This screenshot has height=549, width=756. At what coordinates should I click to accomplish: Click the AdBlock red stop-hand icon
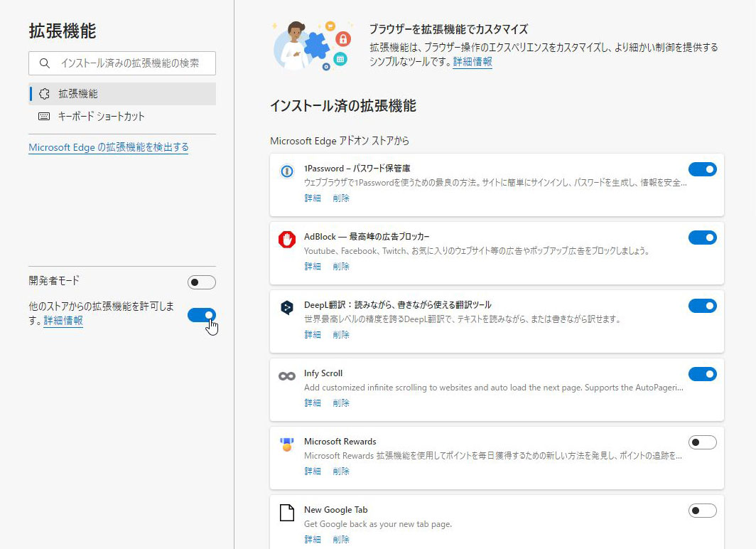[286, 240]
